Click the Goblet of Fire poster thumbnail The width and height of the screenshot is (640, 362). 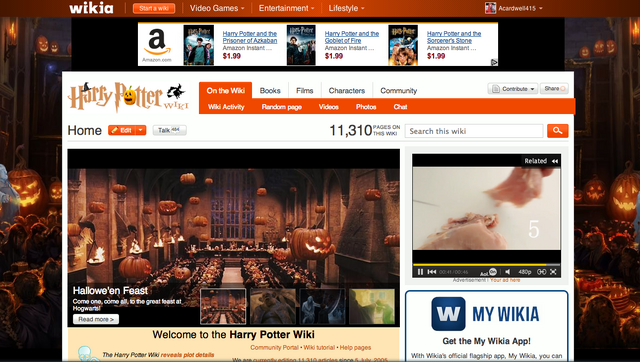click(301, 45)
